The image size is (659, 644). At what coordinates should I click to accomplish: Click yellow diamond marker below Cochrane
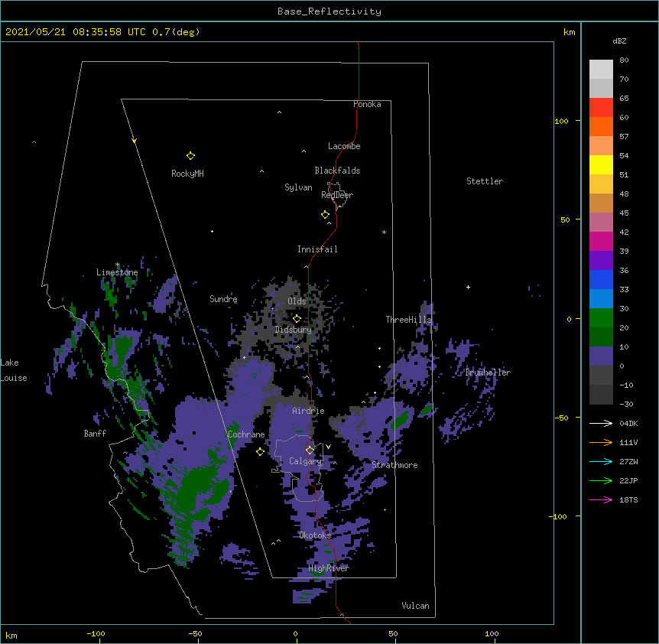[260, 451]
